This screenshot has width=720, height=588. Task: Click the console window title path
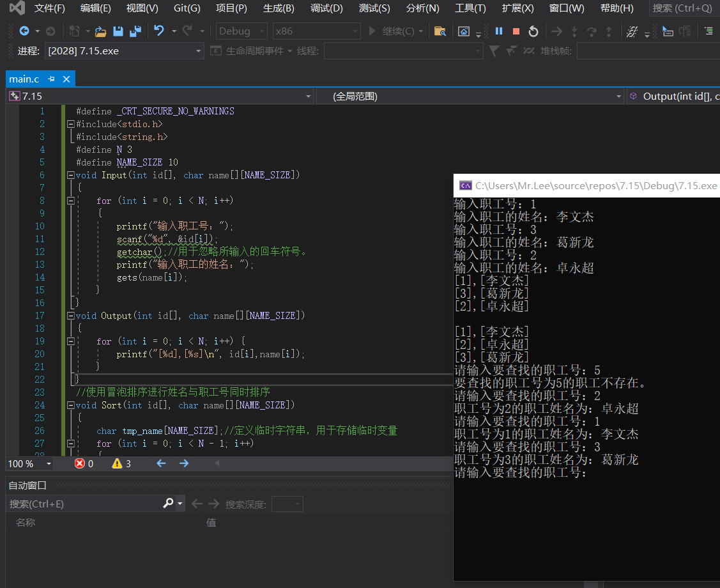pos(595,185)
